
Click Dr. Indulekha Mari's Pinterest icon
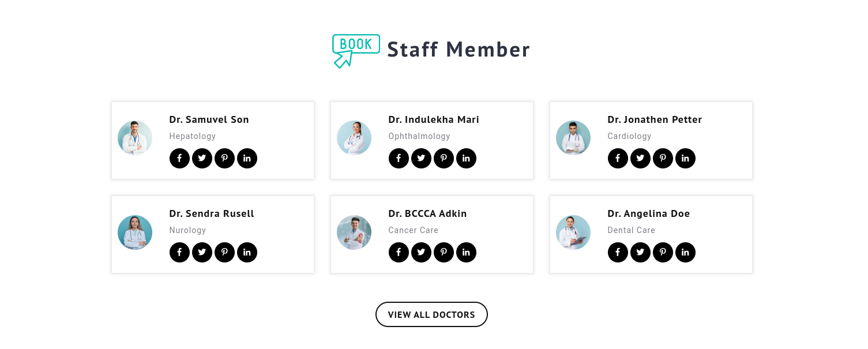(444, 158)
